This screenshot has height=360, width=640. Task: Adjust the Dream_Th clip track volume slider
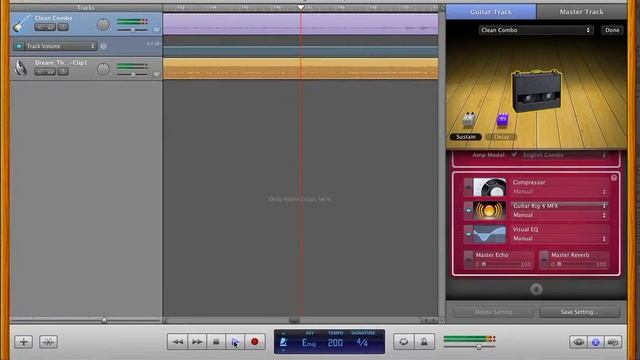click(132, 74)
